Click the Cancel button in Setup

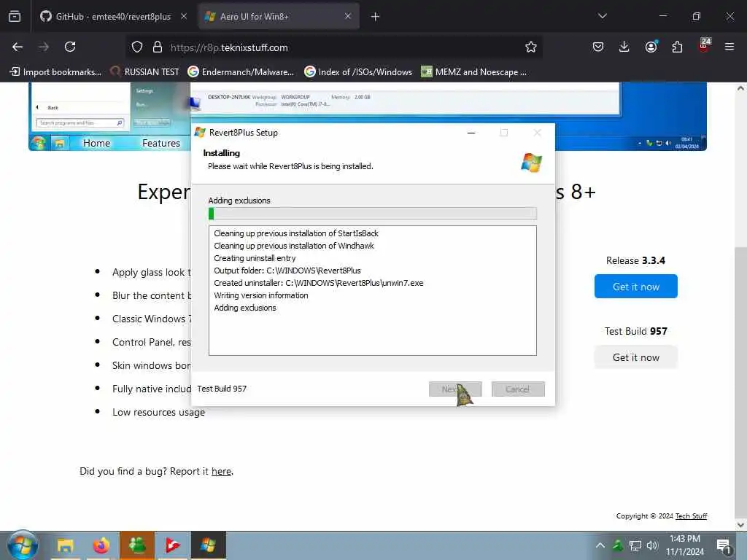point(518,389)
